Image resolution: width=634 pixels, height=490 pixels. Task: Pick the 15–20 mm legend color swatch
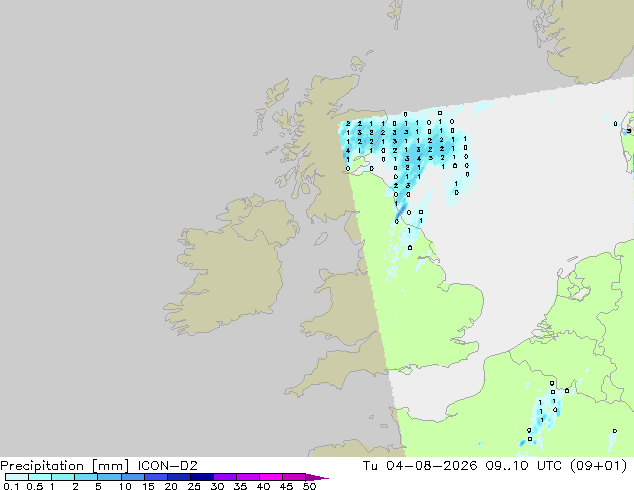155,477
